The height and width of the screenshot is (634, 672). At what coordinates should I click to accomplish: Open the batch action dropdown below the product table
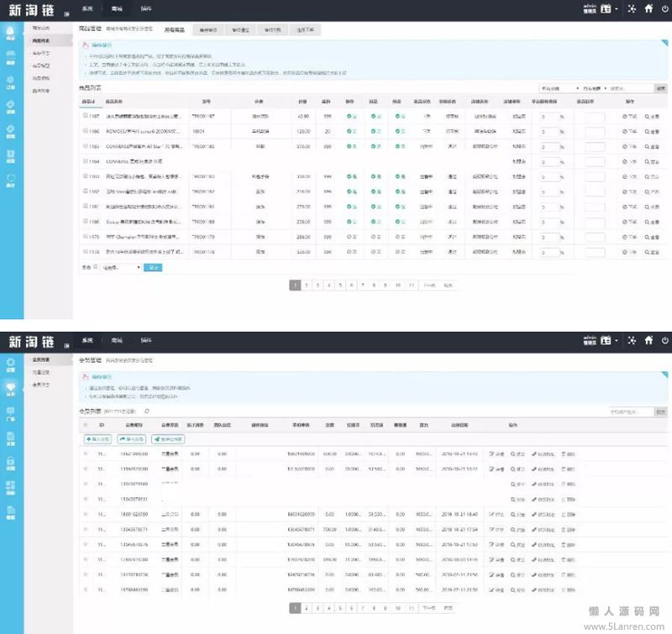click(121, 267)
